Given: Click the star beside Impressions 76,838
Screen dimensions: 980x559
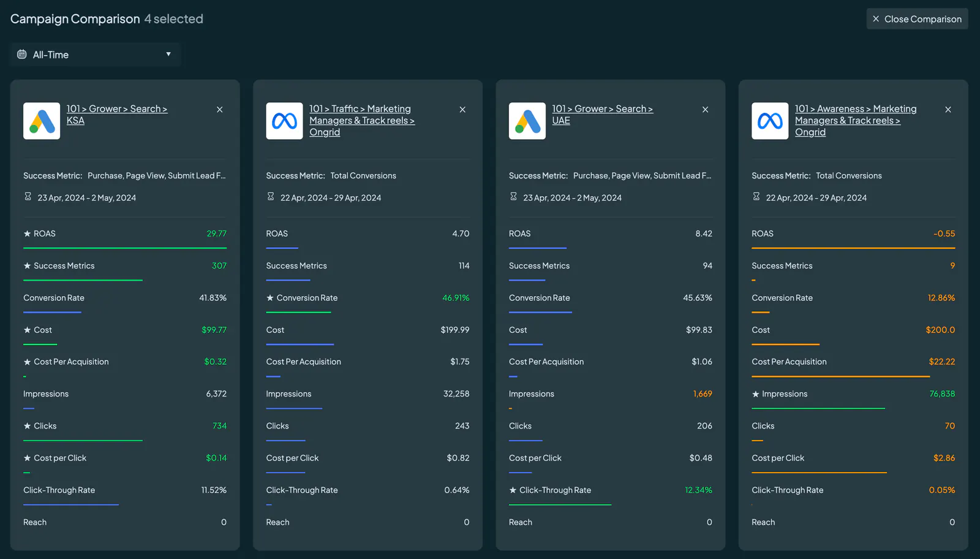Looking at the screenshot, I should click(755, 394).
